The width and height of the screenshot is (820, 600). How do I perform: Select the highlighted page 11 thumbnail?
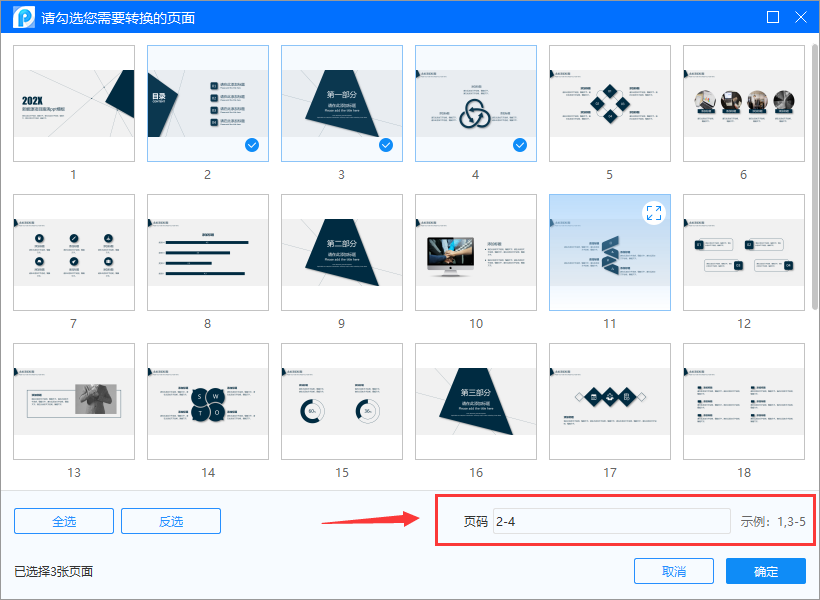(610, 252)
